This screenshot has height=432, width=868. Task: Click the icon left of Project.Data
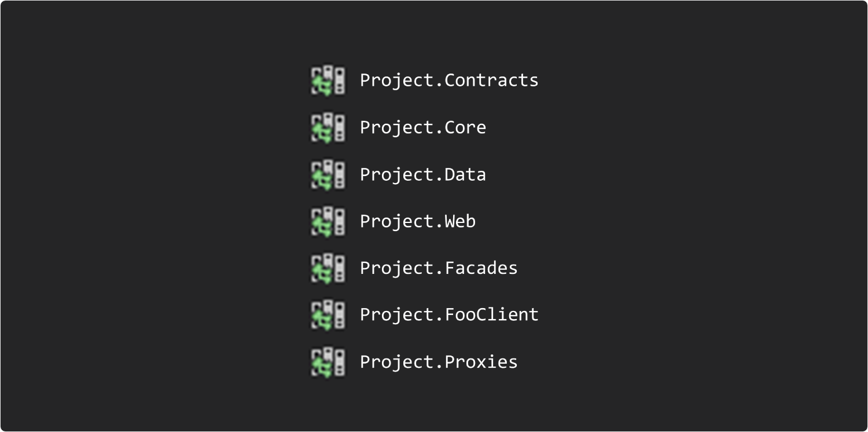[328, 174]
